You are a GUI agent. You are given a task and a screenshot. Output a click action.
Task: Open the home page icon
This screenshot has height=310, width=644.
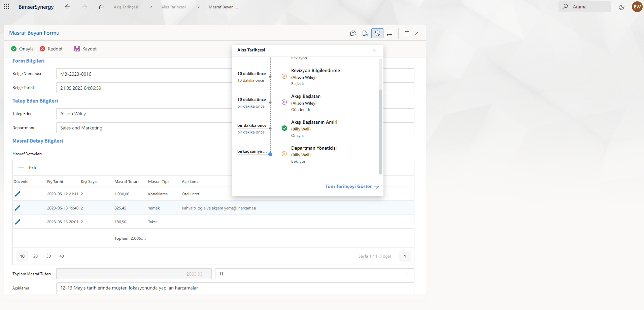101,7
